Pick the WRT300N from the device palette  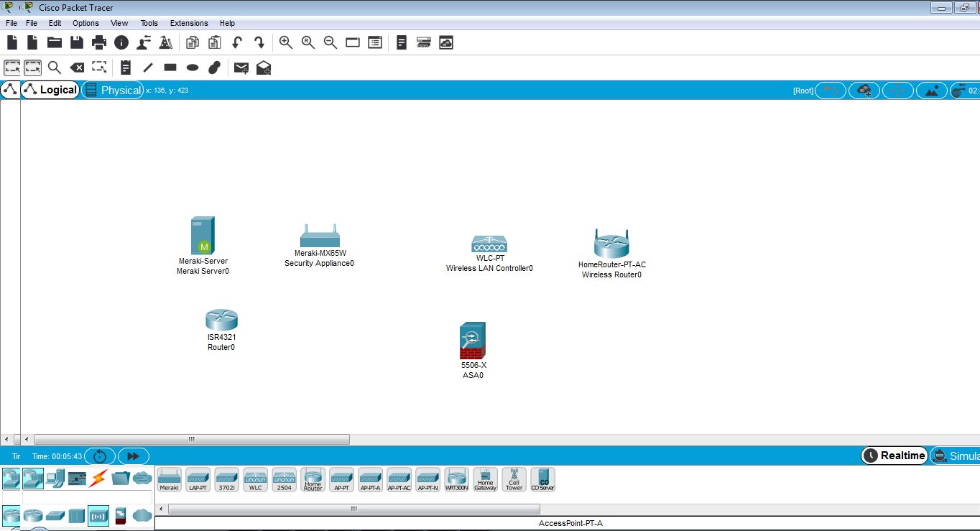point(456,479)
